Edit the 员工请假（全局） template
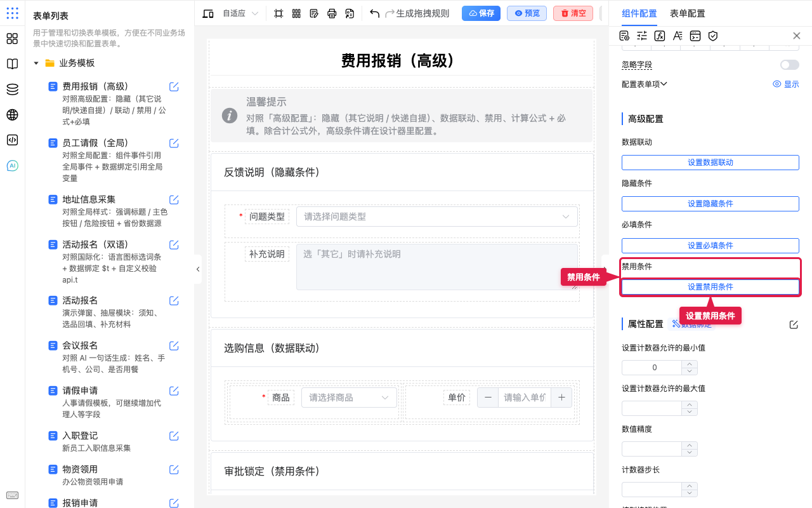This screenshot has height=508, width=812. (174, 144)
